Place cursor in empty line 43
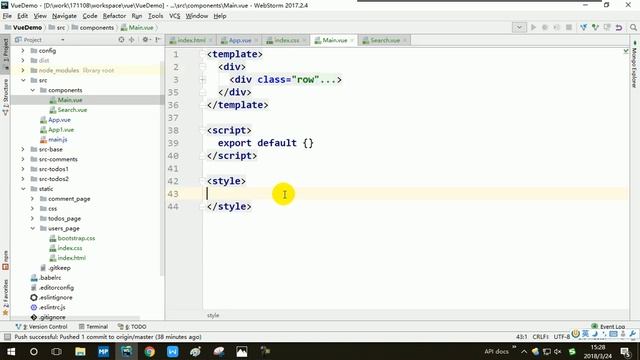The width and height of the screenshot is (640, 360). coord(415,194)
